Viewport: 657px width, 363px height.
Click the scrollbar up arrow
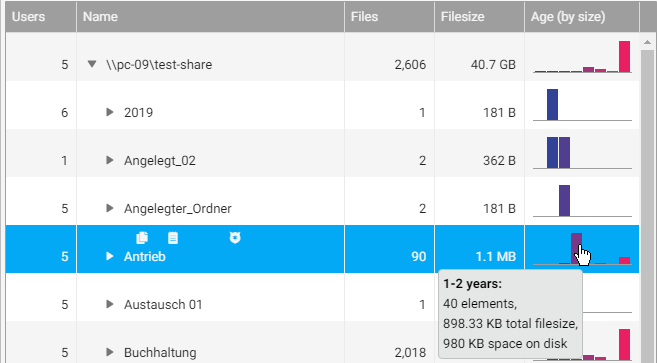[647, 42]
